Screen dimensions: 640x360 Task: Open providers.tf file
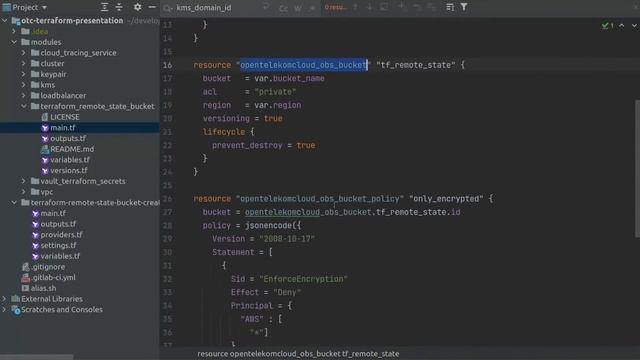pyautogui.click(x=61, y=235)
